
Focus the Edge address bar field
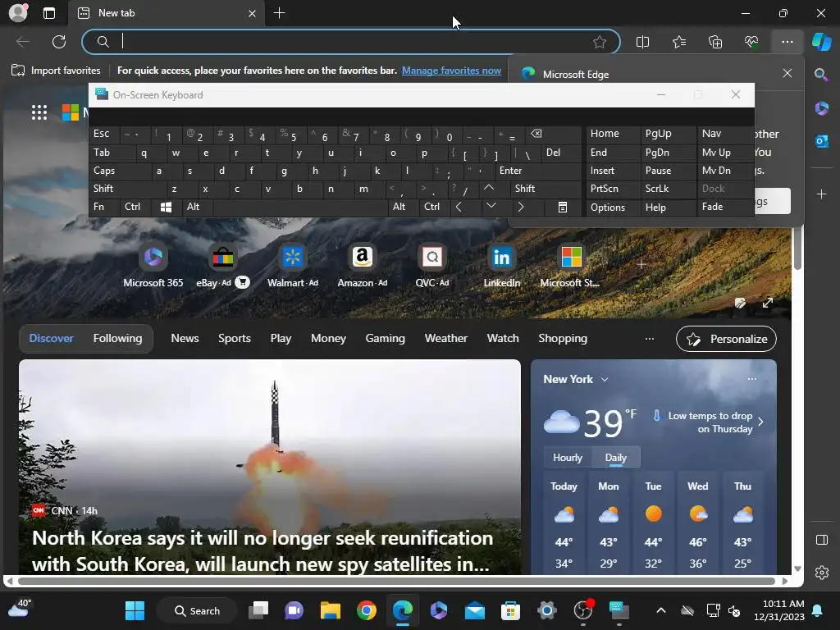point(351,42)
